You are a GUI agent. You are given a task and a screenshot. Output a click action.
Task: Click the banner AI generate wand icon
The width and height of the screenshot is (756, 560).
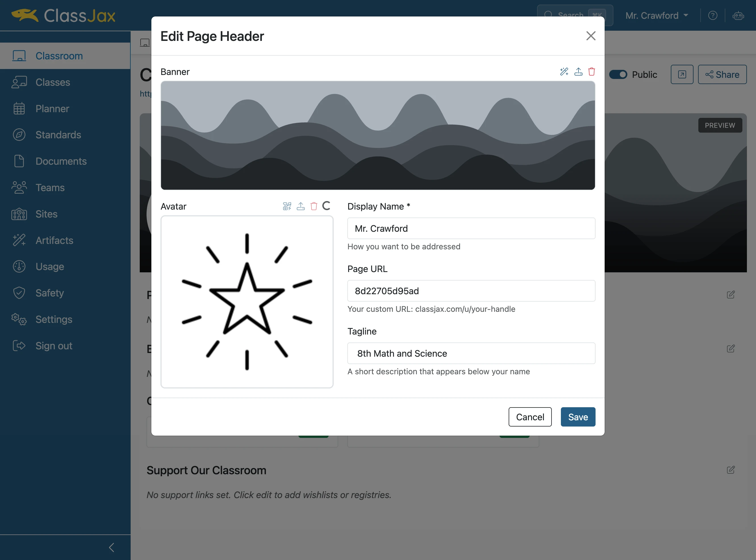(564, 72)
